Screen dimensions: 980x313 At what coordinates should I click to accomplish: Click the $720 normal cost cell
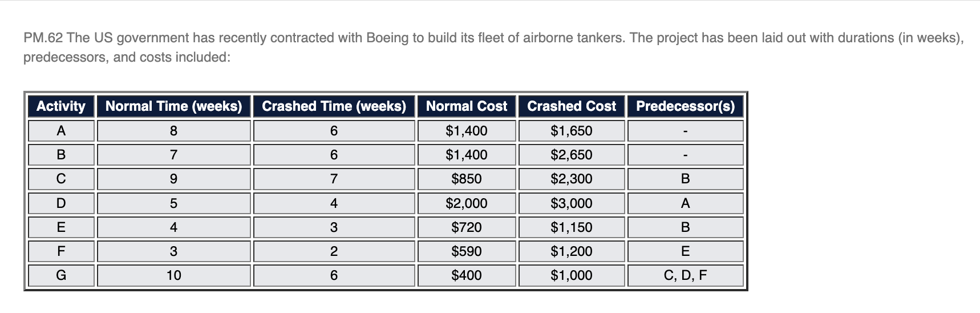[466, 227]
